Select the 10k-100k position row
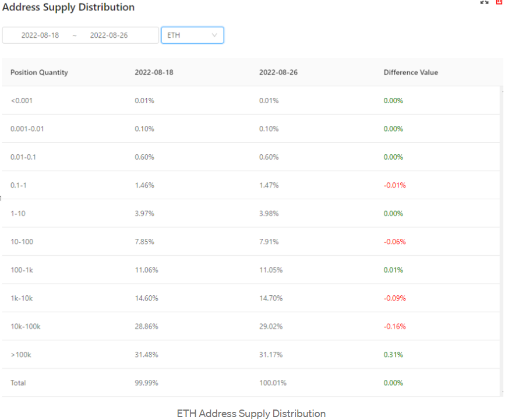This screenshot has width=508, height=420. (x=251, y=326)
